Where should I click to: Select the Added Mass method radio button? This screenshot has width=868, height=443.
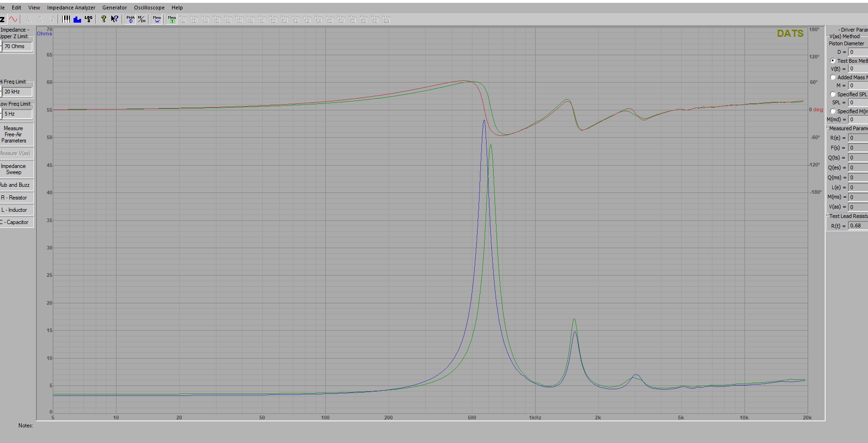tap(833, 77)
